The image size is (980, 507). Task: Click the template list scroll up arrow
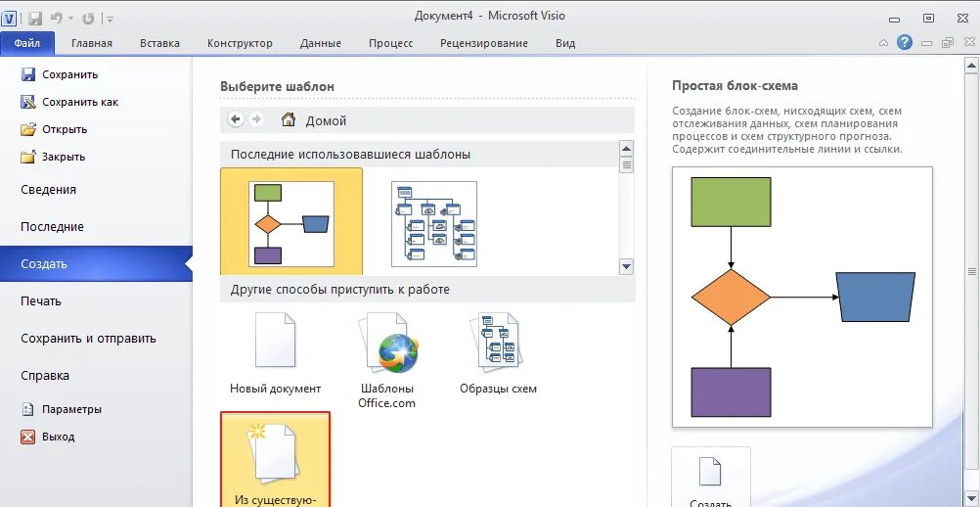click(x=626, y=149)
